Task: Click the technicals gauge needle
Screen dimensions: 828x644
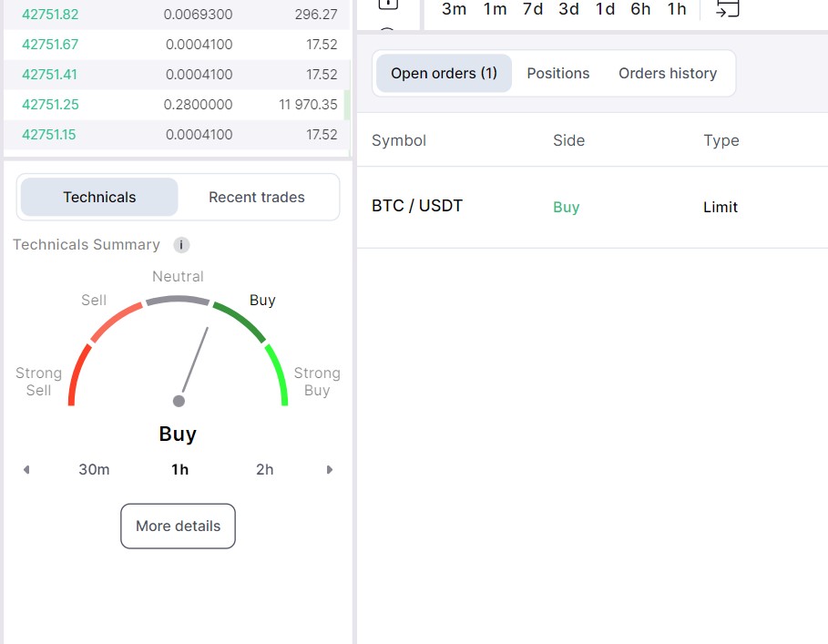Action: [194, 363]
